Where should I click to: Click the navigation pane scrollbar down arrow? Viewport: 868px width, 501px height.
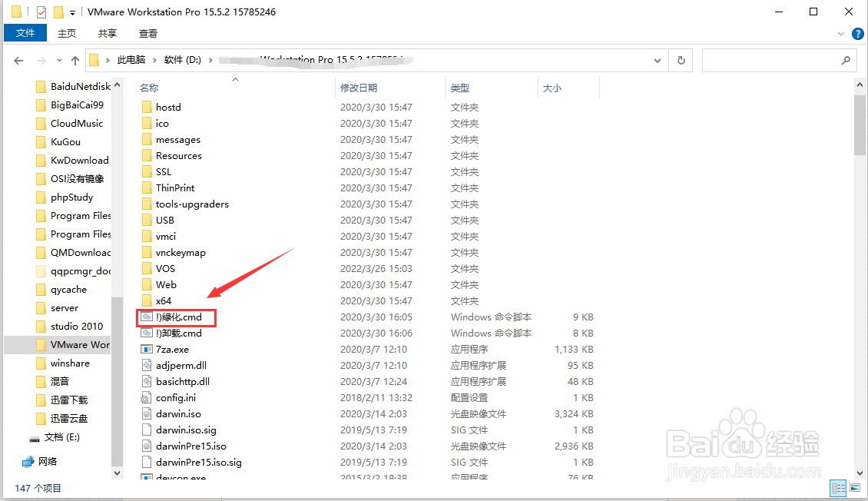(117, 473)
